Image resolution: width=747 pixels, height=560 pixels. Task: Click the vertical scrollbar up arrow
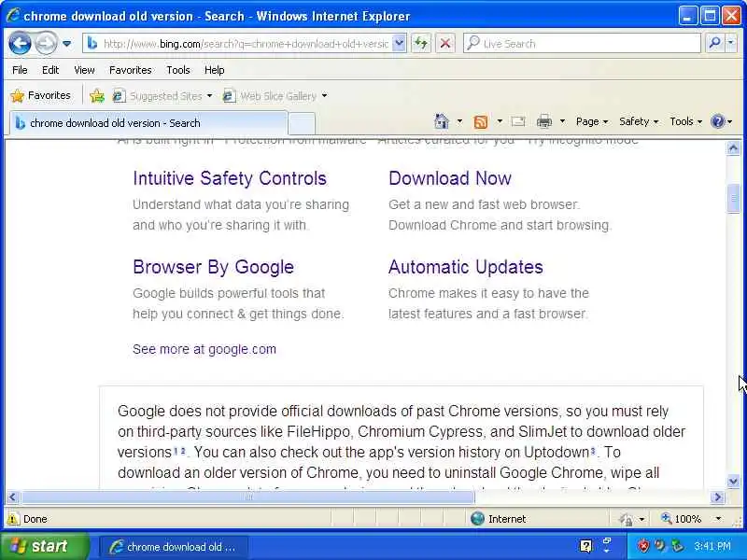tap(733, 148)
